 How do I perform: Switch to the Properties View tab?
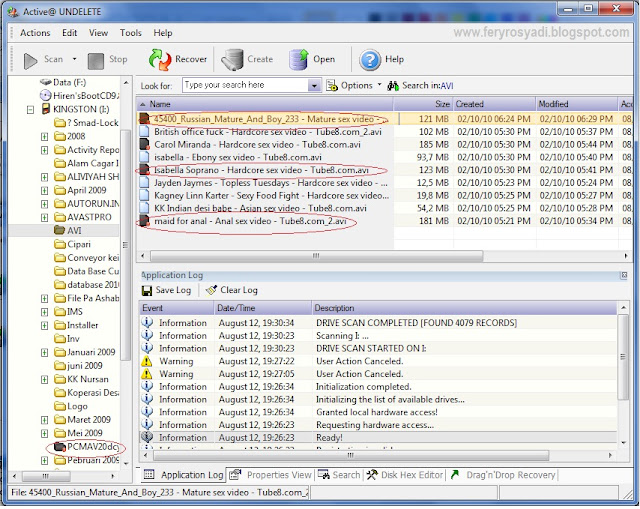pos(270,475)
